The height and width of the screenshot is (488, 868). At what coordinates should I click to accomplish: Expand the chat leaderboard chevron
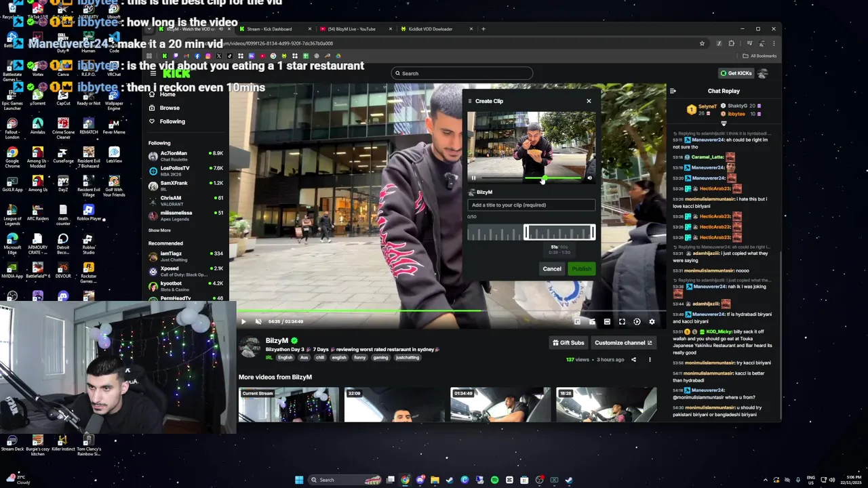point(724,123)
